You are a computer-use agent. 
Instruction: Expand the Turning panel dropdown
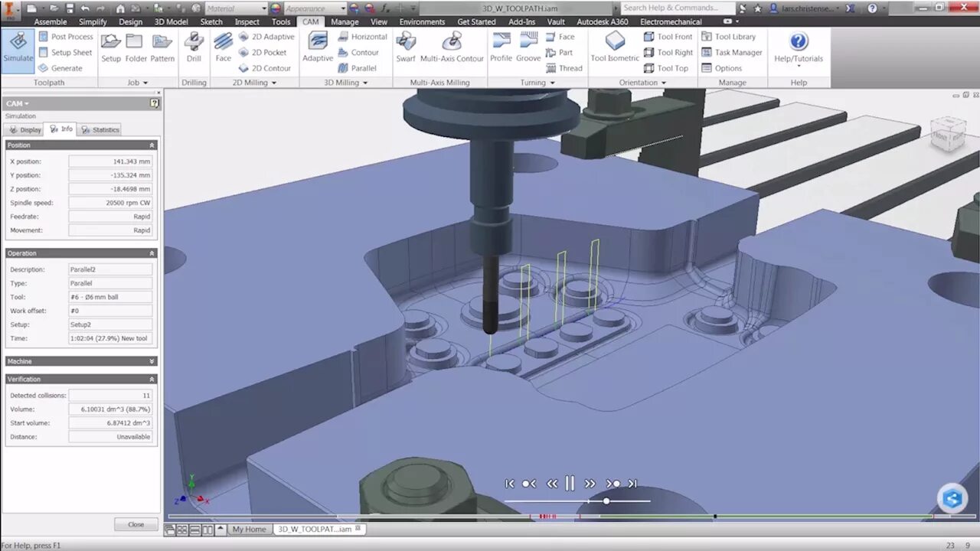553,83
